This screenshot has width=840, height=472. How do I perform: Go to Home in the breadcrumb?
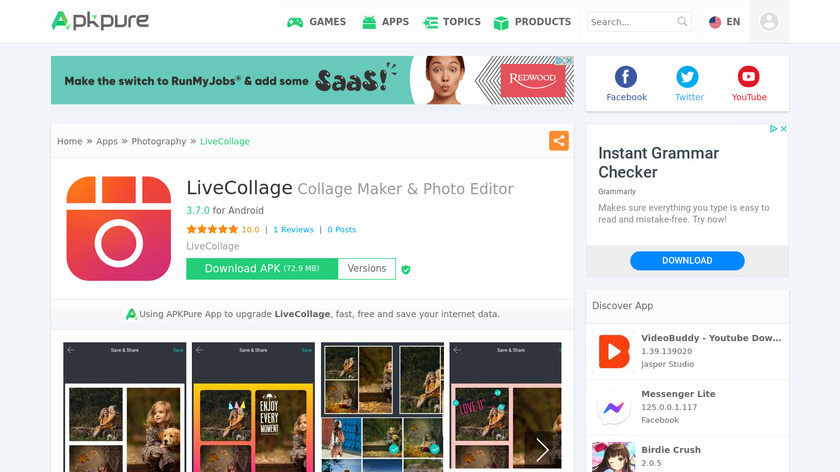70,141
